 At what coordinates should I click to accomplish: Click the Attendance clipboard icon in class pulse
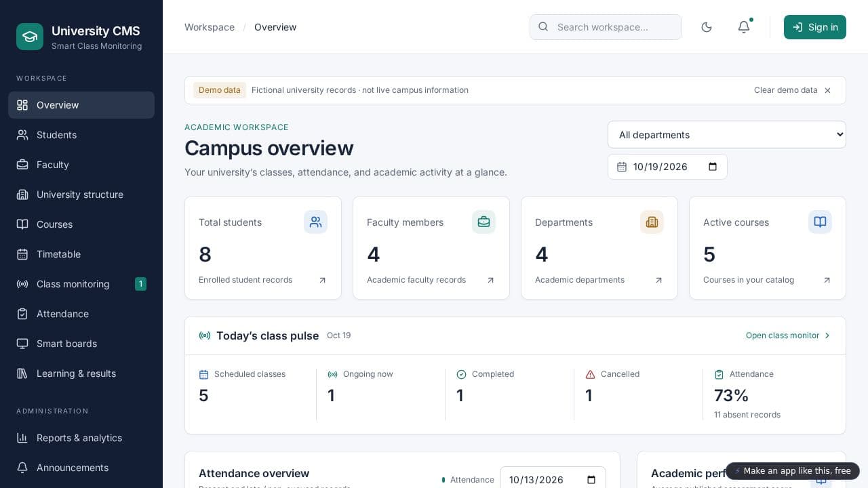(719, 374)
